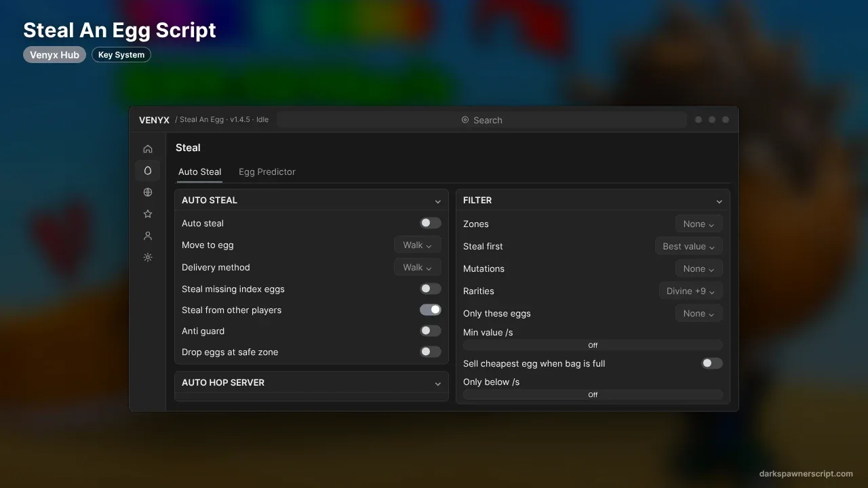The height and width of the screenshot is (488, 868).
Task: Click the Venyx Hub tag
Action: (54, 55)
